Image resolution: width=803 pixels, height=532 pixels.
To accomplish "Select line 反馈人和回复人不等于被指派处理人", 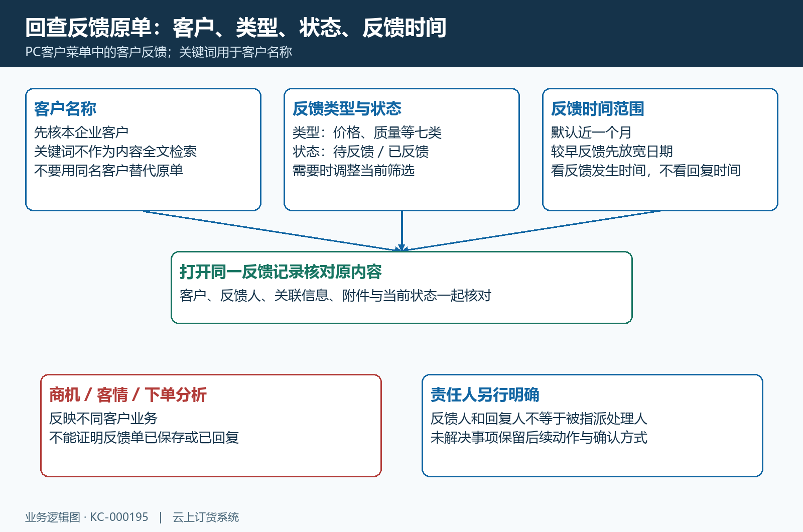I will tap(539, 419).
